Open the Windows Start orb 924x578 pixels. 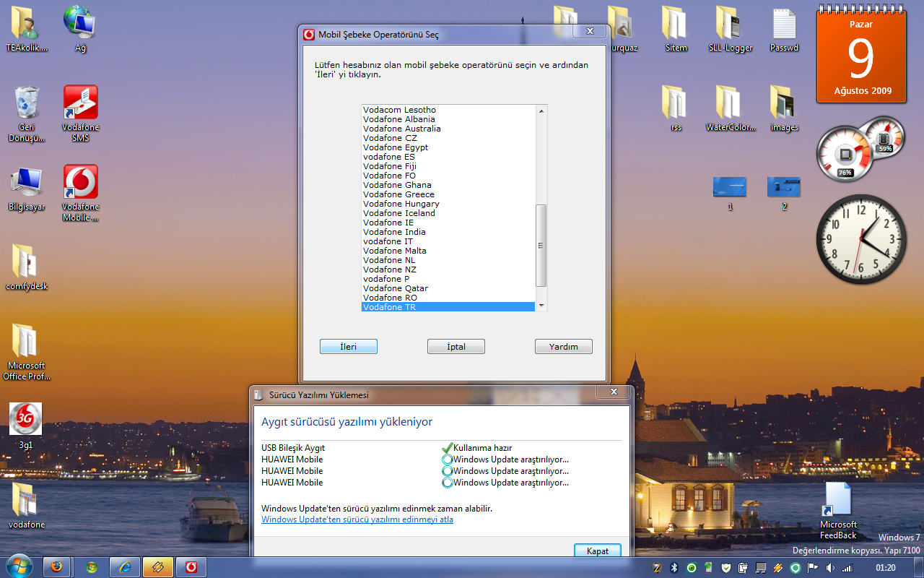click(x=18, y=566)
